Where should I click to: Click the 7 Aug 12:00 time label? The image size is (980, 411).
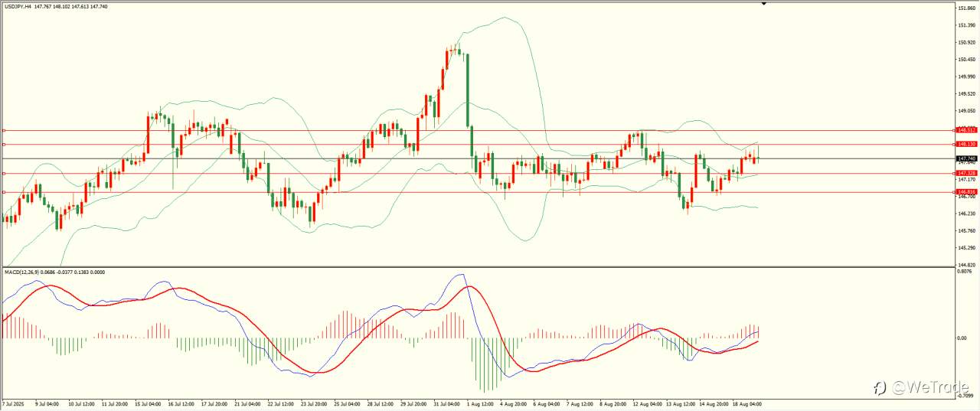coord(580,403)
